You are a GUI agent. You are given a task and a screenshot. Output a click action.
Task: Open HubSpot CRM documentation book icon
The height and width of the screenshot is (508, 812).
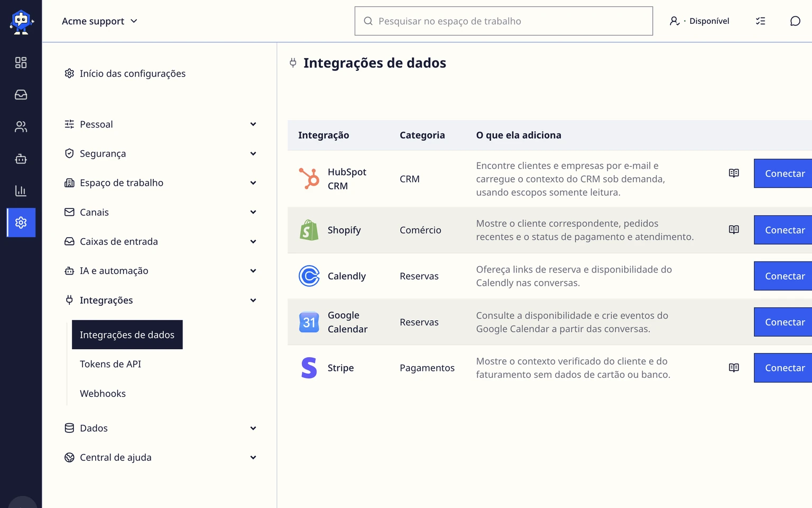734,173
